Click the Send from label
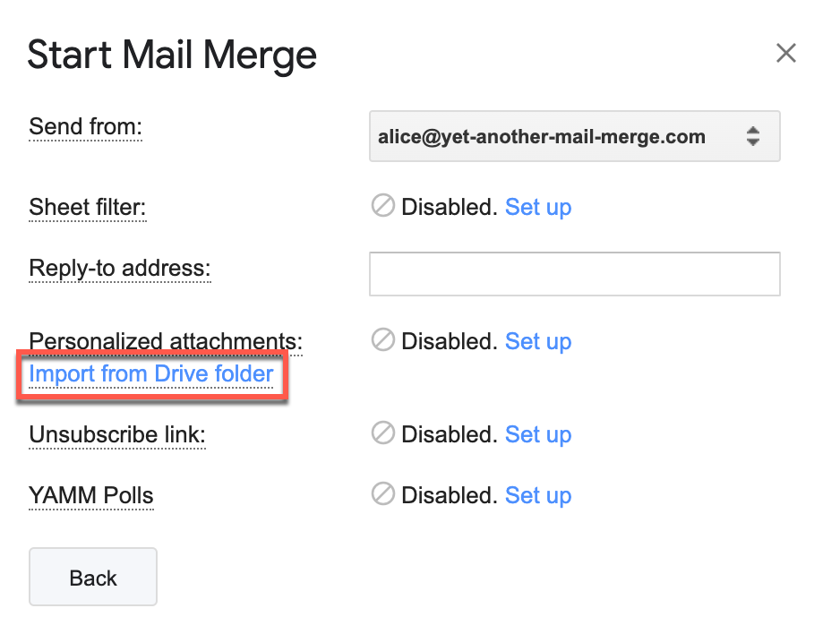This screenshot has width=840, height=634. pos(86,127)
